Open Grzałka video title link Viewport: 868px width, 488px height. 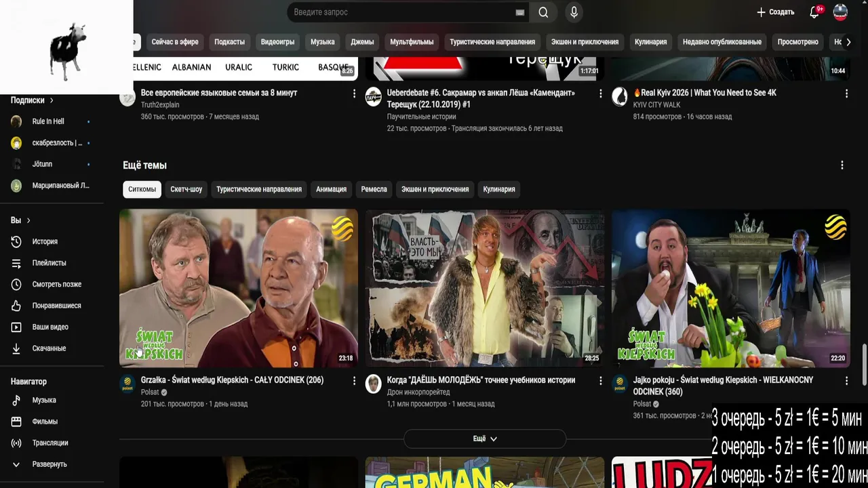(x=232, y=380)
